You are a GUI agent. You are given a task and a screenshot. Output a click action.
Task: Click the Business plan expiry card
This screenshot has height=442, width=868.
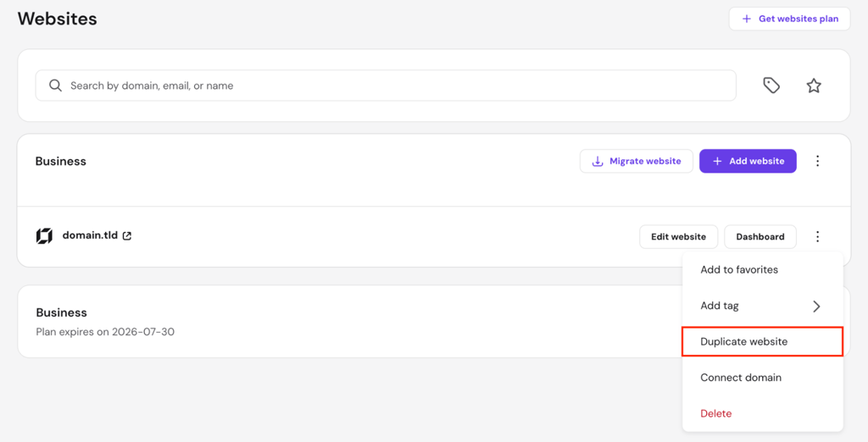pos(350,322)
